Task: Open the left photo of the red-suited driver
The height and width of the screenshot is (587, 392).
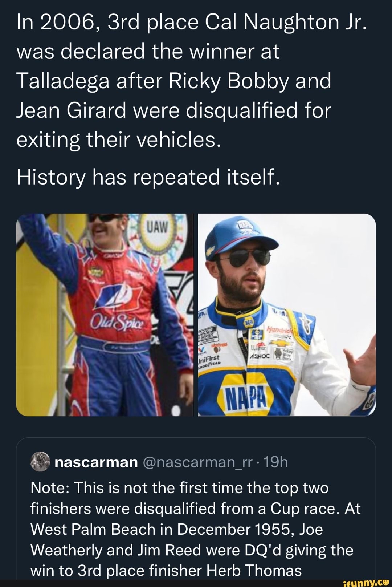Action: [105, 315]
